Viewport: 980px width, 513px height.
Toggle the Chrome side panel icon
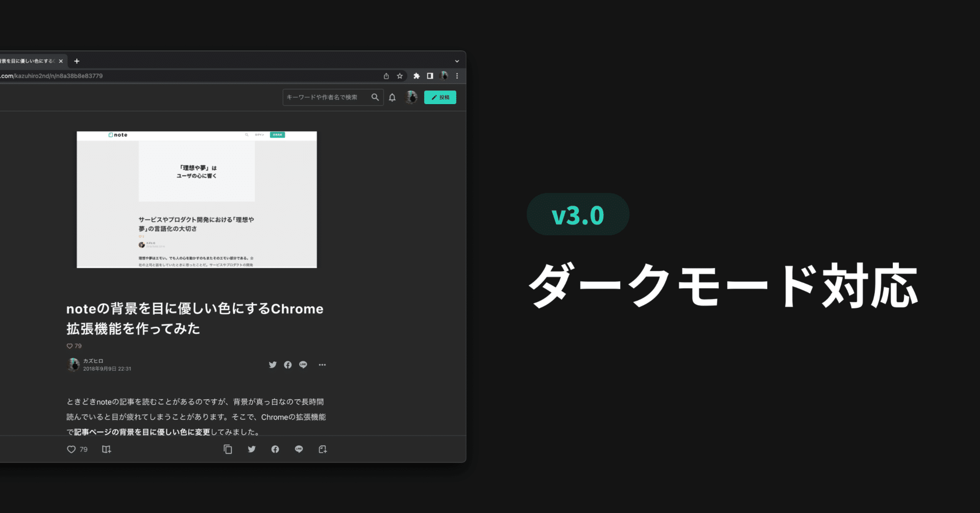(430, 76)
